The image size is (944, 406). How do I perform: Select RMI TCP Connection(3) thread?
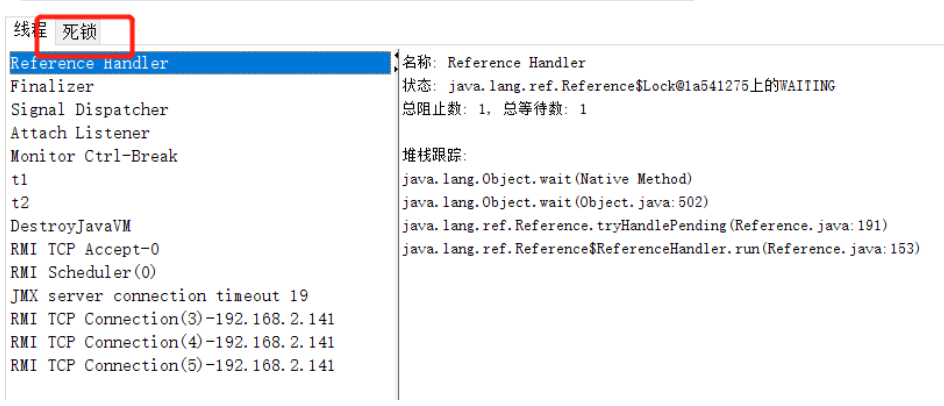[x=200, y=319]
